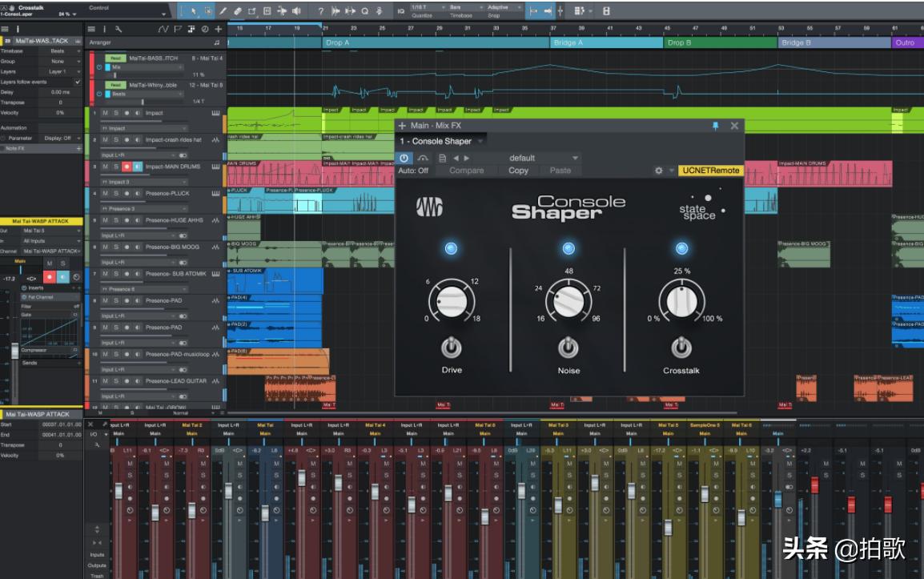Image resolution: width=924 pixels, height=579 pixels.
Task: Select the Eraser tool in toolbar
Action: pos(237,11)
